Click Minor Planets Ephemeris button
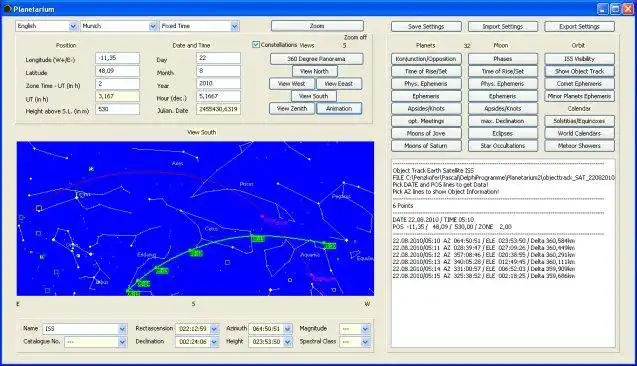Viewport: 637px width, 366px height. (x=579, y=96)
